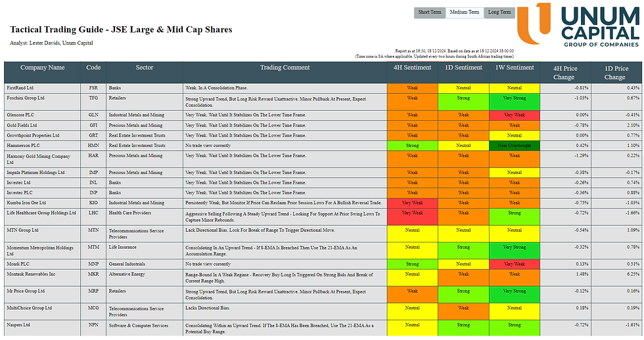Select Life Healthcare Group Holdings name
Viewport: 644px width, 340px height.
pyautogui.click(x=41, y=213)
